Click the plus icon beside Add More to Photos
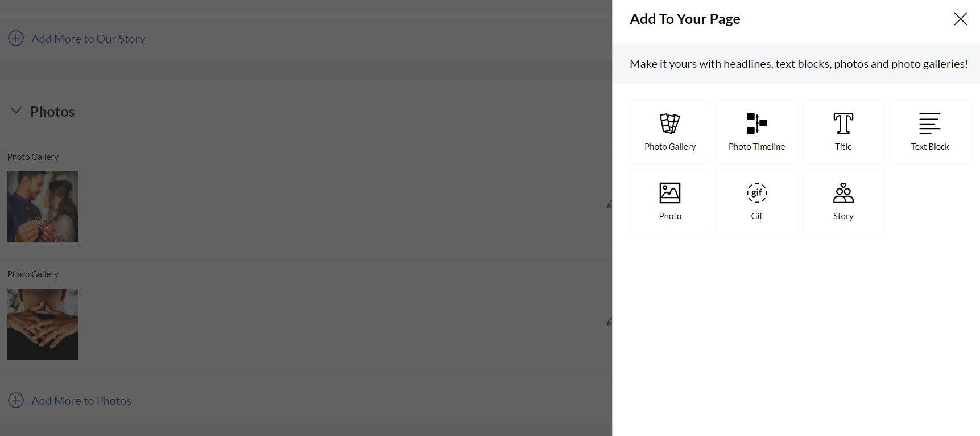This screenshot has width=980, height=436. [16, 400]
